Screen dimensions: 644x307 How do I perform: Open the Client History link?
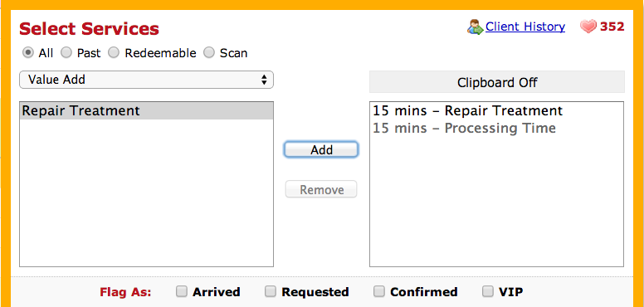click(x=524, y=27)
